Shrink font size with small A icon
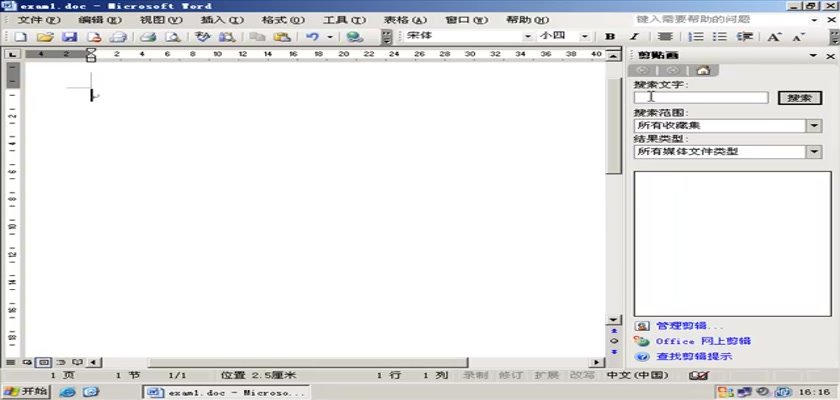Image resolution: width=840 pixels, height=400 pixels. (799, 36)
